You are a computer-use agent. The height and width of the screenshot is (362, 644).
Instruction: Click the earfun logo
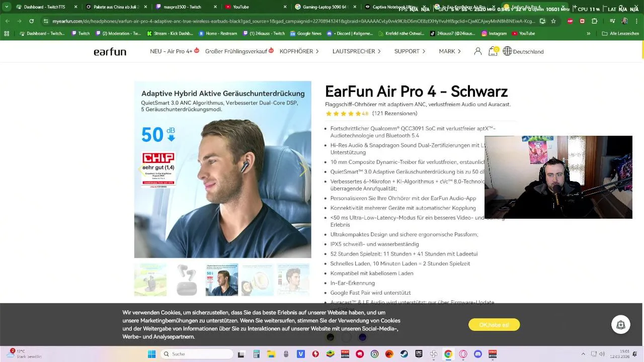(x=110, y=52)
